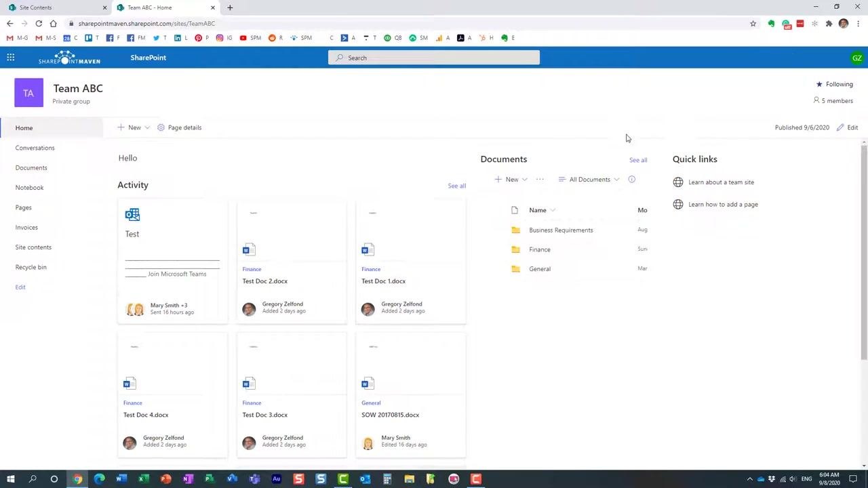868x488 pixels.
Task: Click See all for Activity
Action: click(x=456, y=186)
